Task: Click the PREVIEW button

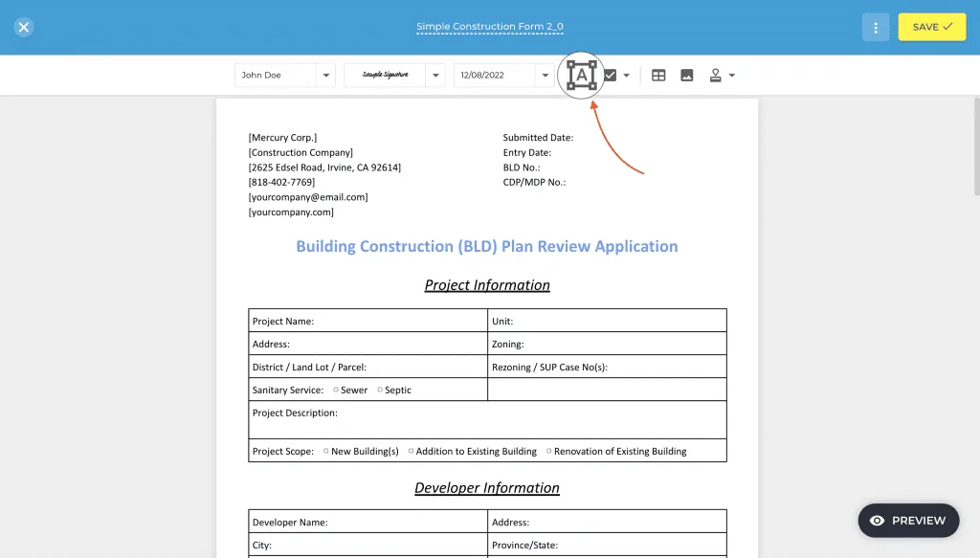Action: (x=907, y=521)
